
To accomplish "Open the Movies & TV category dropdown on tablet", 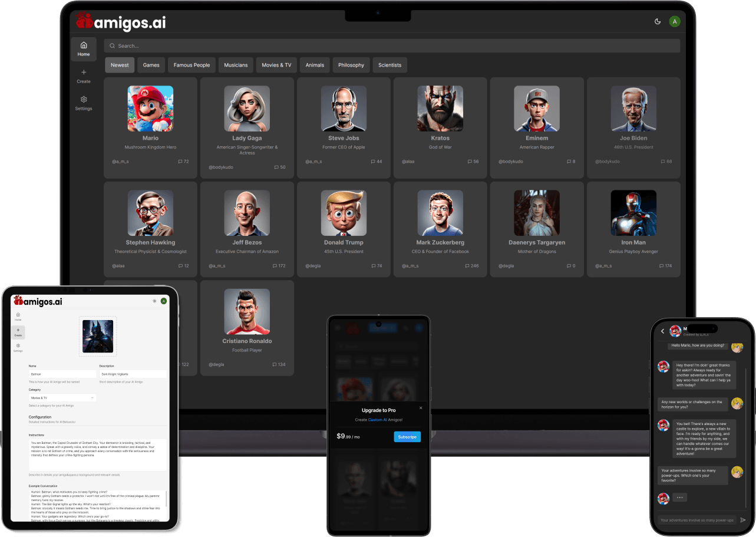I will click(62, 398).
